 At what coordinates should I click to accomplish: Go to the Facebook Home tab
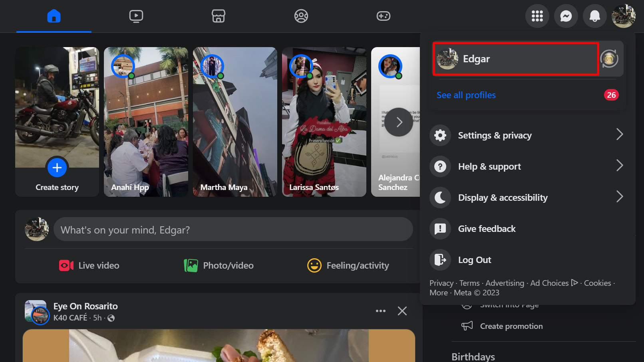(x=54, y=16)
